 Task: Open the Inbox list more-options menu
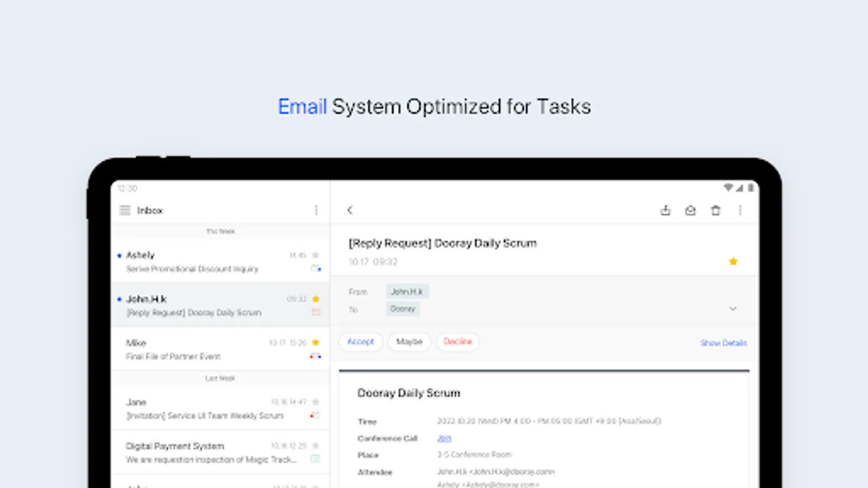(x=316, y=210)
